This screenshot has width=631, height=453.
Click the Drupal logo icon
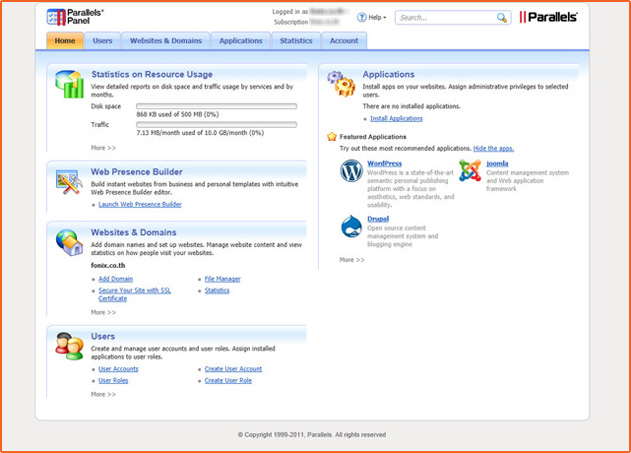coord(351,226)
